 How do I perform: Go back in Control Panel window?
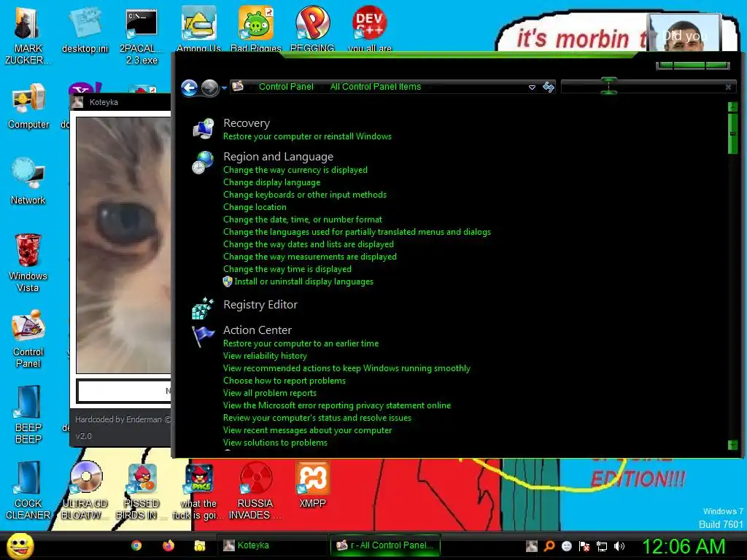[x=190, y=87]
